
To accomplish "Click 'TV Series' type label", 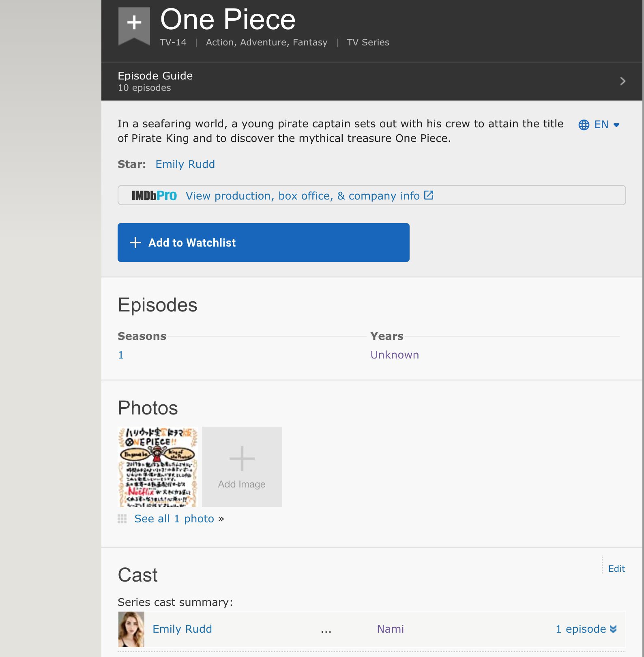I will coord(368,42).
